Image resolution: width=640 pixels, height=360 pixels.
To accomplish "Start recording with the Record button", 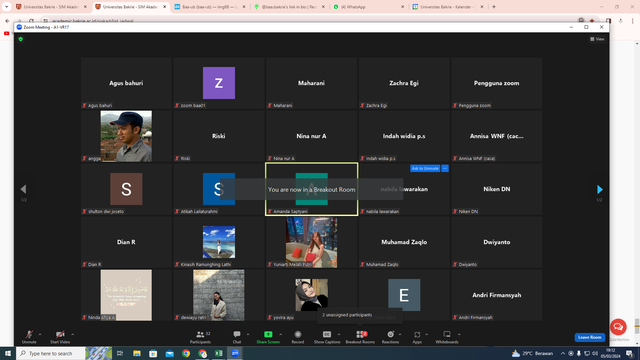I will [298, 337].
